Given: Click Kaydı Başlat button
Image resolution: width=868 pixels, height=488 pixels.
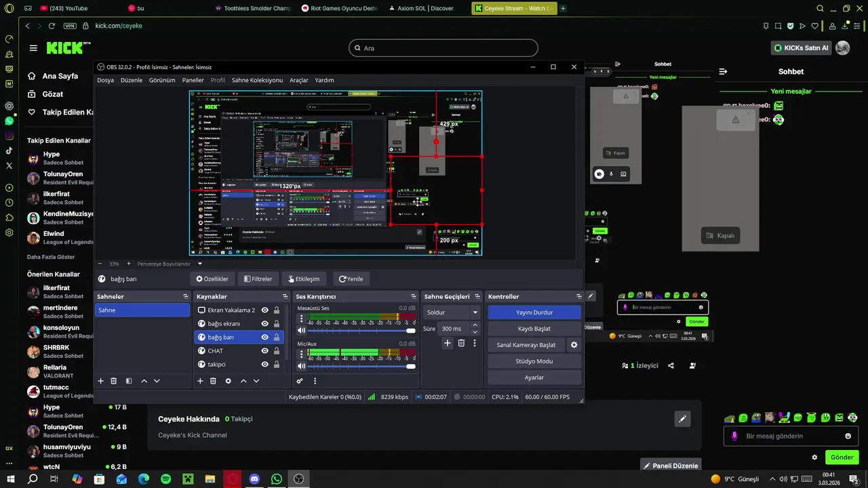Looking at the screenshot, I should (x=534, y=329).
